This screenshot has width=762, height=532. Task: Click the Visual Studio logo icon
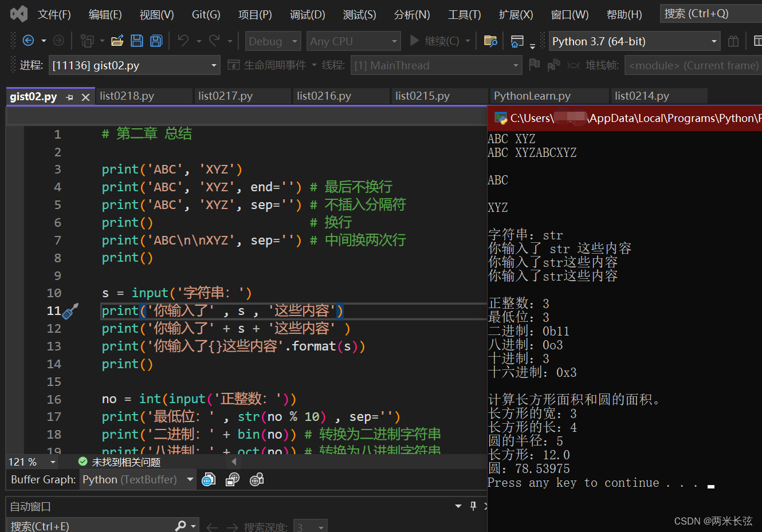pos(19,14)
